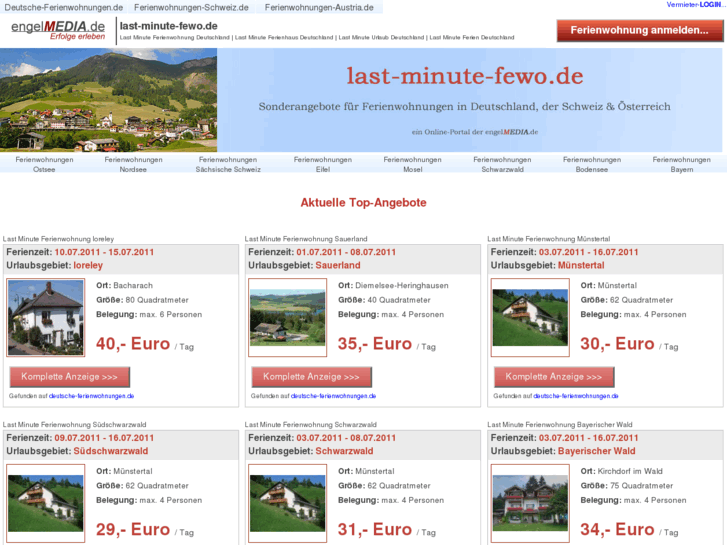Screen dimensions: 727x545
Task: Open the Kirchdorf im Wald house thumbnail
Action: (530, 503)
